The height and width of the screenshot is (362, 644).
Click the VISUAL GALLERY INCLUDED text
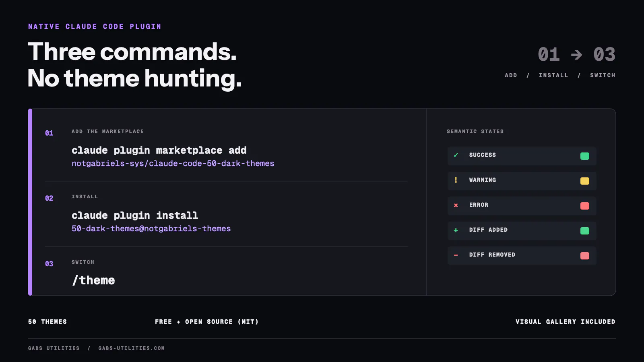[x=566, y=322]
